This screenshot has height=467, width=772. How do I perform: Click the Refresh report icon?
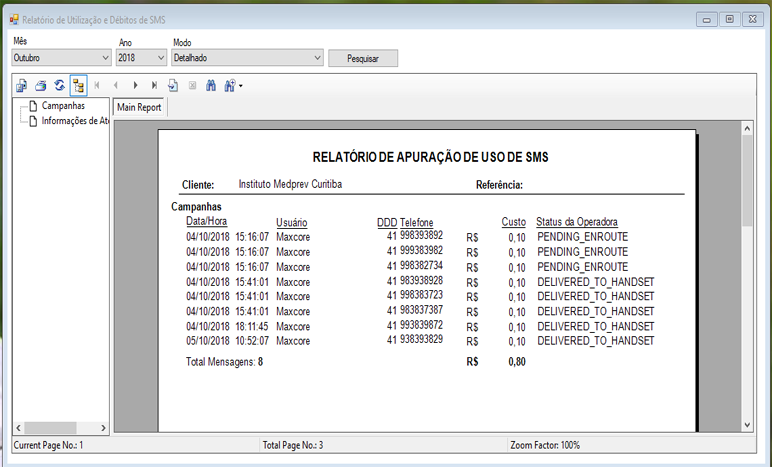point(60,86)
